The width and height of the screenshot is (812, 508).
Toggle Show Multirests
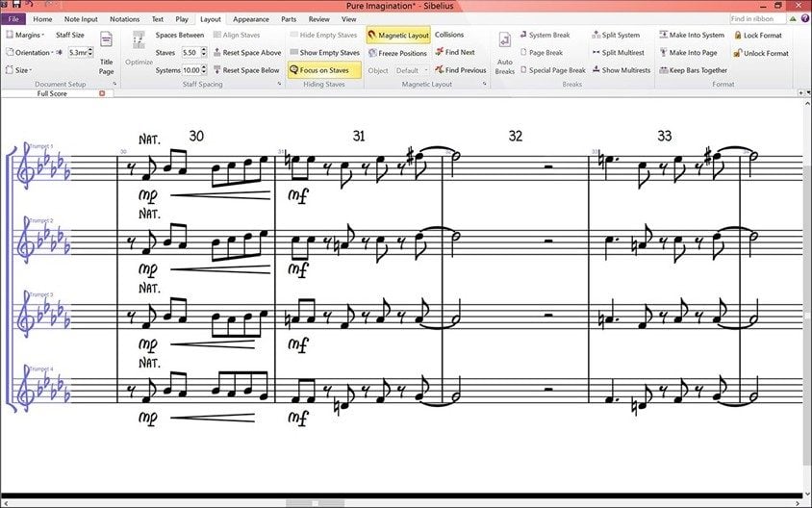[621, 70]
